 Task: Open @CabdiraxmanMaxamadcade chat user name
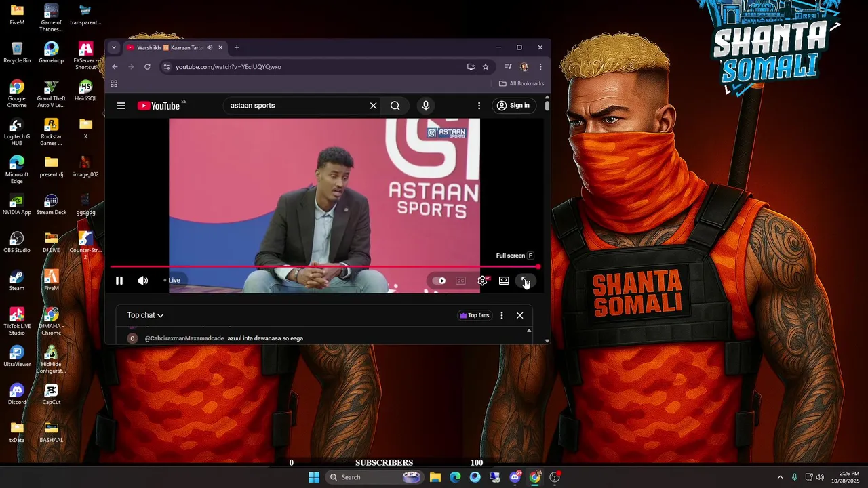(x=184, y=338)
